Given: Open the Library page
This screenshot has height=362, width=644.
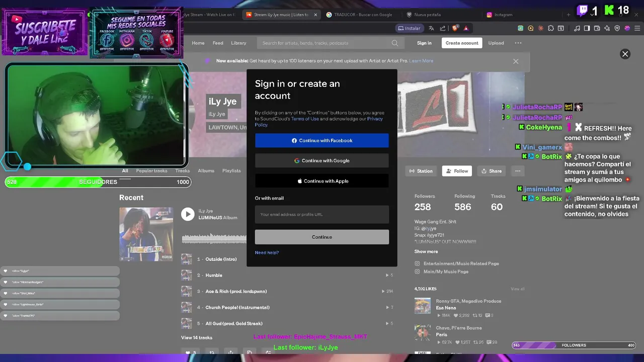Looking at the screenshot, I should click(x=238, y=43).
